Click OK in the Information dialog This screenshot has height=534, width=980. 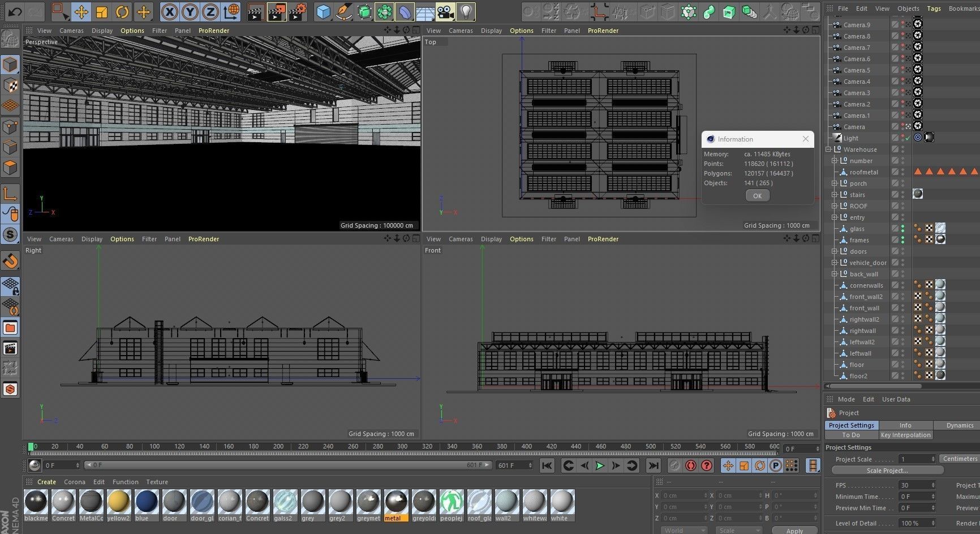tap(757, 196)
